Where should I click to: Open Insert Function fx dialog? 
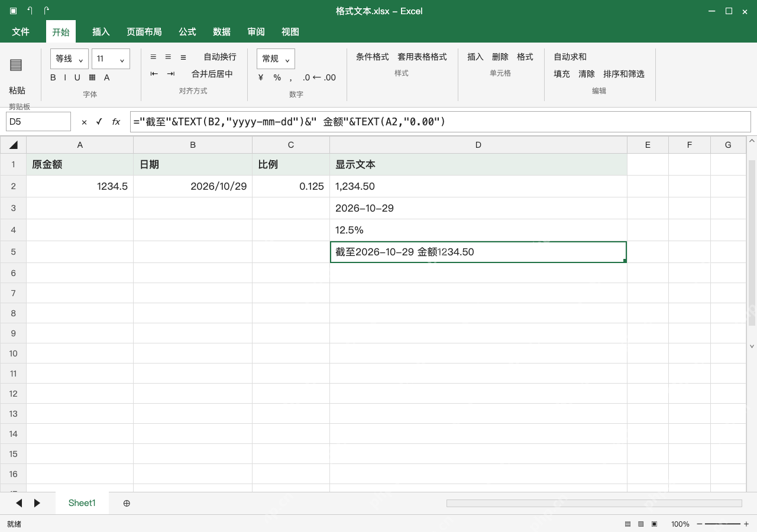(116, 122)
